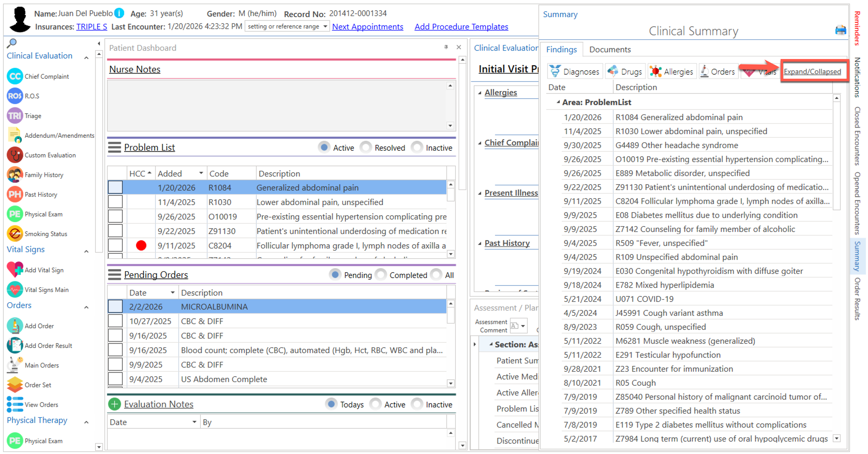The width and height of the screenshot is (868, 454).
Task: Click the Expand/Collapsed link
Action: [x=812, y=71]
